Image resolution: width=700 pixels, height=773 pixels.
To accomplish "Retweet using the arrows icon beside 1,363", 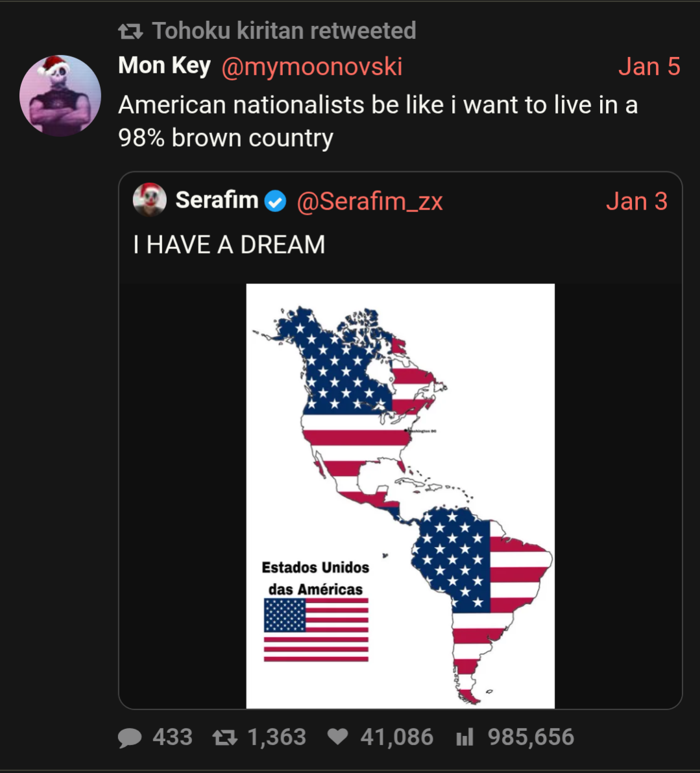I will (224, 737).
